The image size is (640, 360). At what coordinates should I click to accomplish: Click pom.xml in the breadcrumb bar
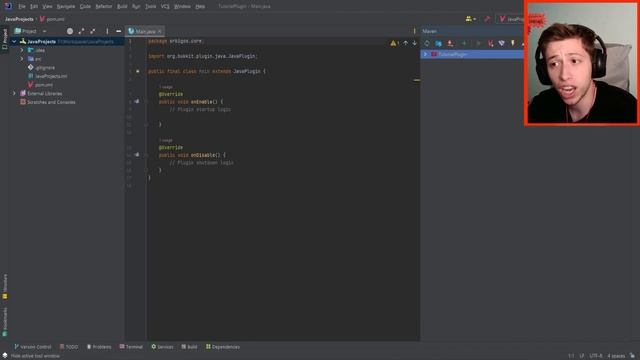point(52,19)
